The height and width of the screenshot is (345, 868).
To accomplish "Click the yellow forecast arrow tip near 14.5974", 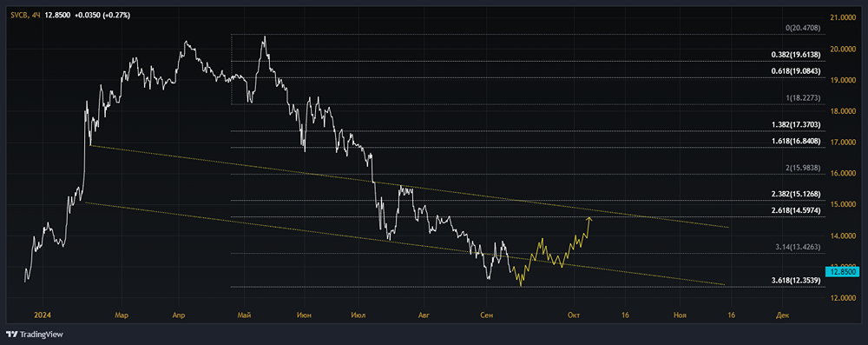I will pos(589,218).
